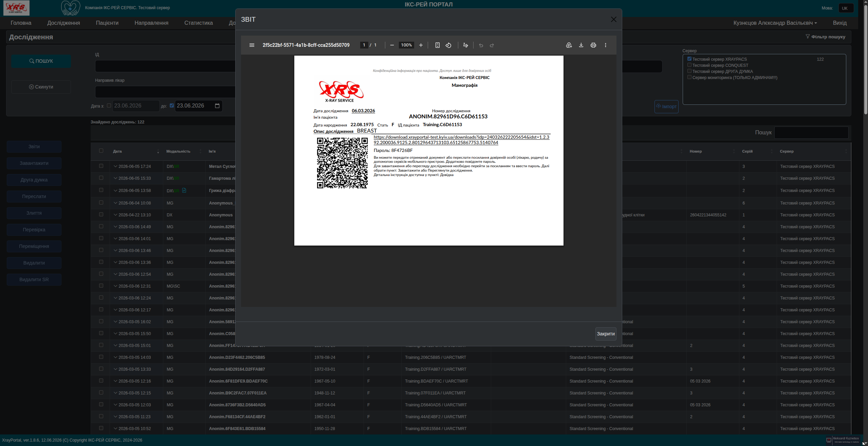
Task: Print the PDF report
Action: click(x=593, y=45)
